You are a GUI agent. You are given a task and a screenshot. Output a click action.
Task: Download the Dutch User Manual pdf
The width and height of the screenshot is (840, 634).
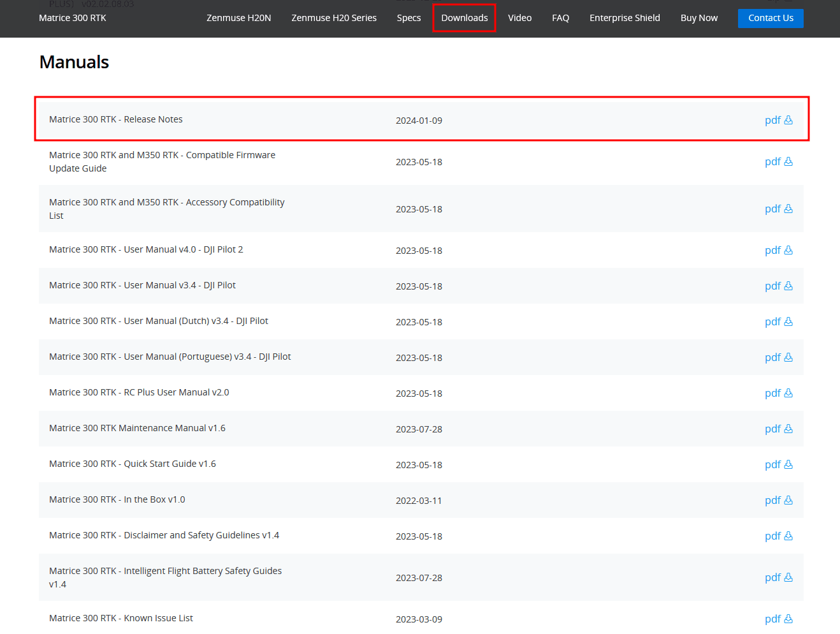point(778,321)
